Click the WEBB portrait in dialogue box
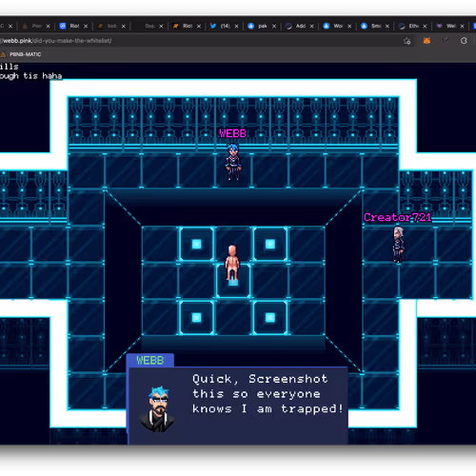This screenshot has width=476, height=476. point(157,409)
